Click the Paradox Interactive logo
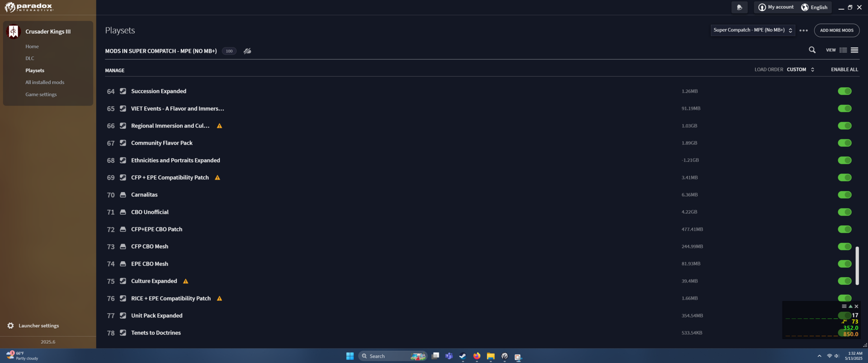This screenshot has height=363, width=868. point(29,7)
